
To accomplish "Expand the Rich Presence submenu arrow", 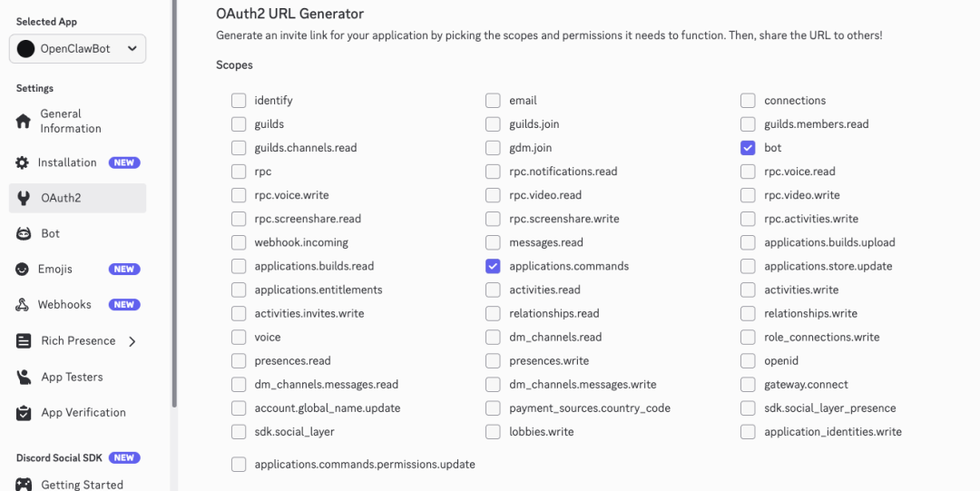I will pos(132,341).
